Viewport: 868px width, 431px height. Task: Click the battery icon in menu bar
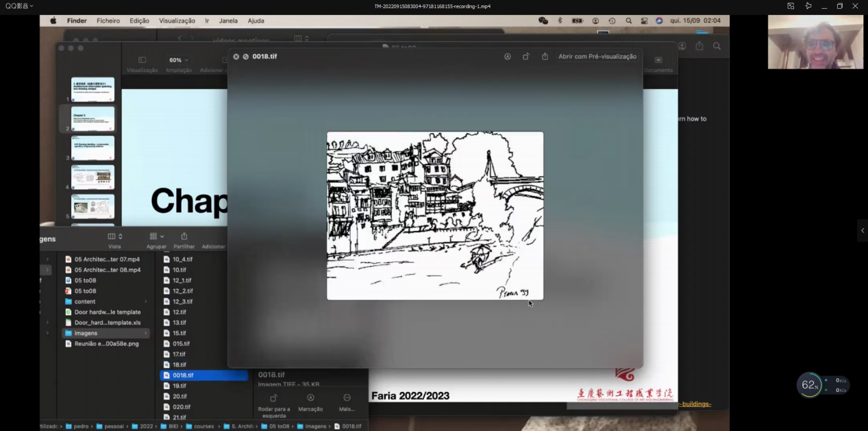(x=577, y=21)
